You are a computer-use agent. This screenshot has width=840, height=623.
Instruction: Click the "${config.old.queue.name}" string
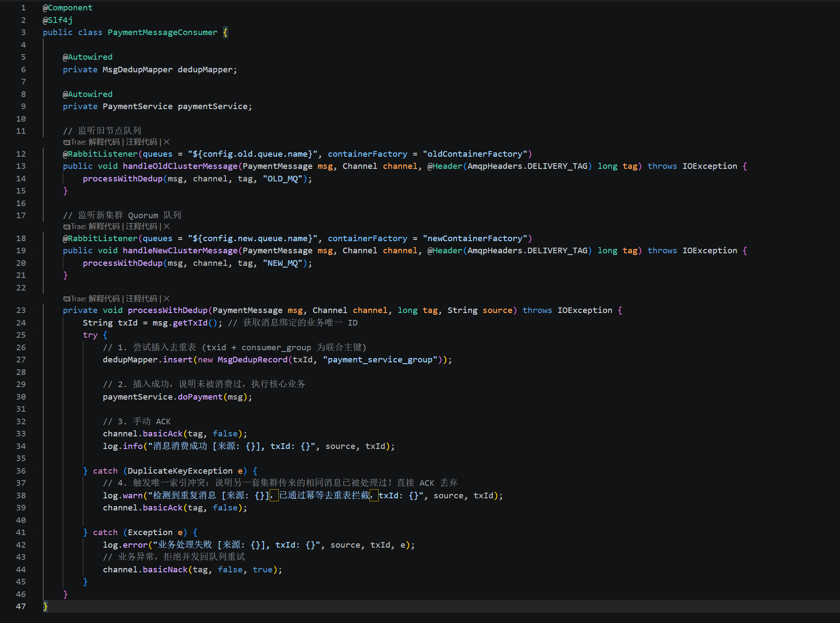tap(252, 154)
